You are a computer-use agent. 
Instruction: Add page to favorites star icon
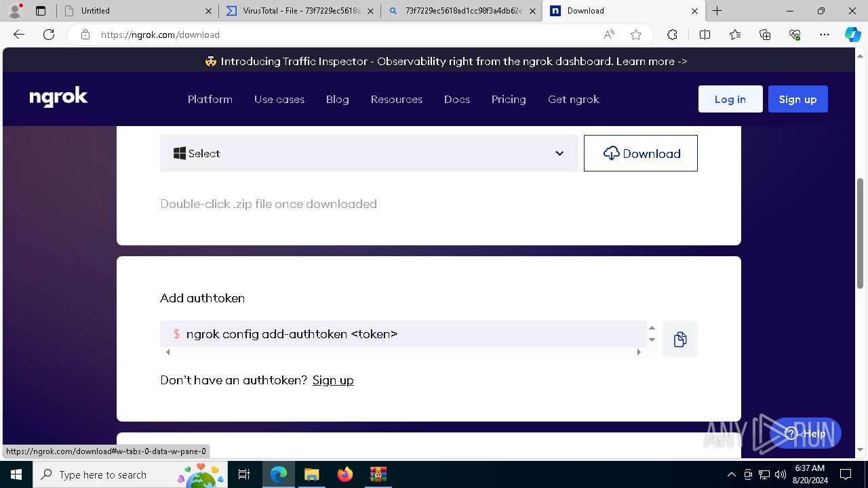click(x=636, y=35)
